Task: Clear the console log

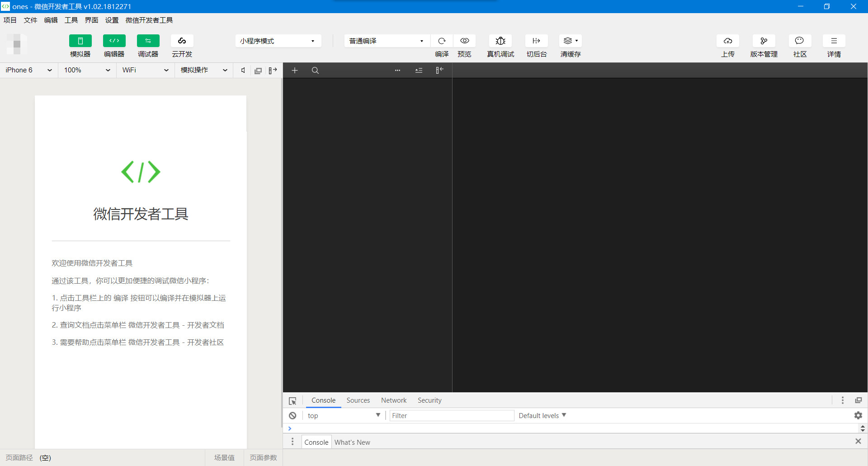Action: tap(292, 416)
